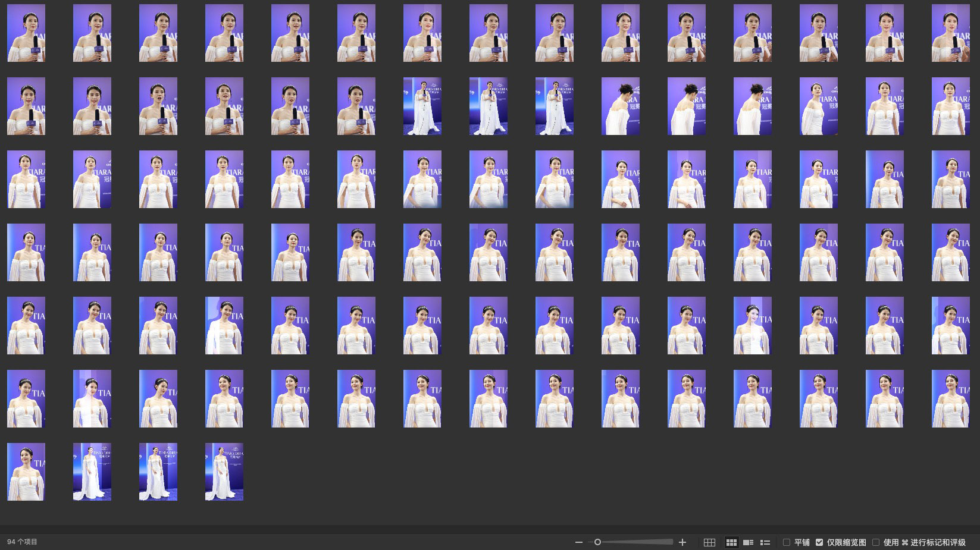Choose the last thumbnail in the sixth row
This screenshot has width=980, height=550.
pyautogui.click(x=950, y=398)
